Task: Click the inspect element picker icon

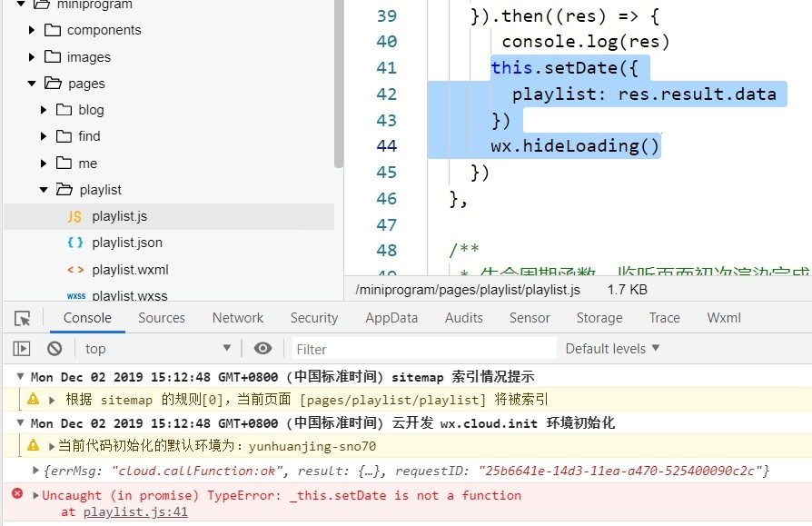Action: click(x=23, y=318)
